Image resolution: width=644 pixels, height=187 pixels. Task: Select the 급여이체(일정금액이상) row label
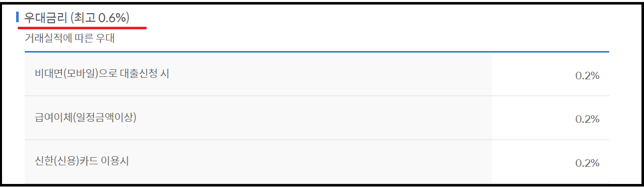82,117
